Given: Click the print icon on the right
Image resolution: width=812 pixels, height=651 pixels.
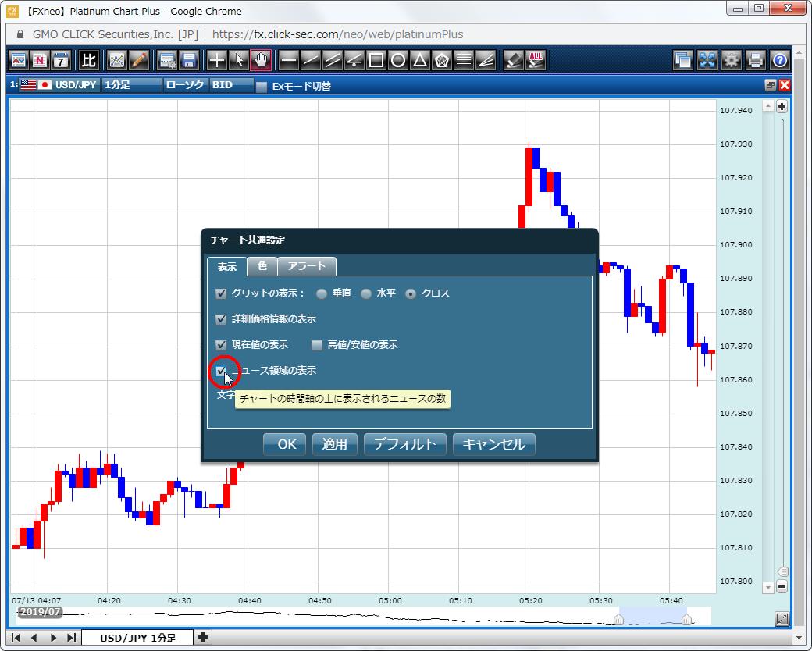Looking at the screenshot, I should point(755,60).
